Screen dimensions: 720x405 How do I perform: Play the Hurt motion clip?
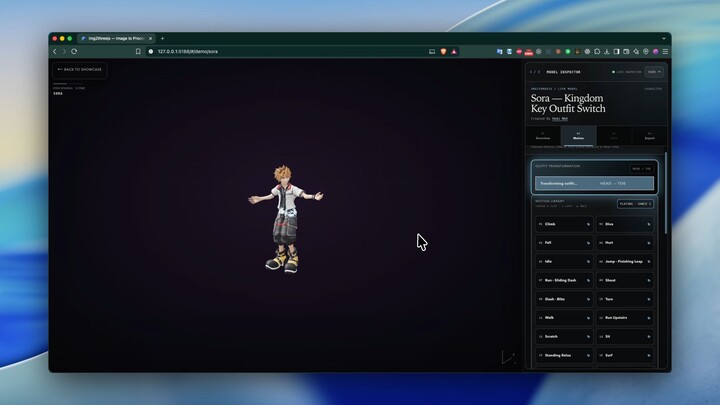tap(624, 243)
